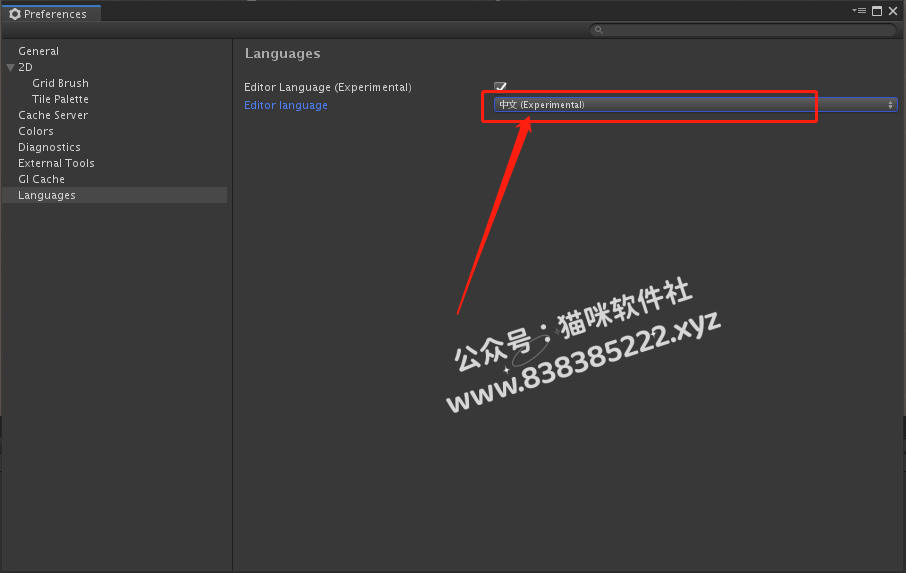Select Diagnostics category
Image resolution: width=906 pixels, height=573 pixels.
pyautogui.click(x=49, y=147)
